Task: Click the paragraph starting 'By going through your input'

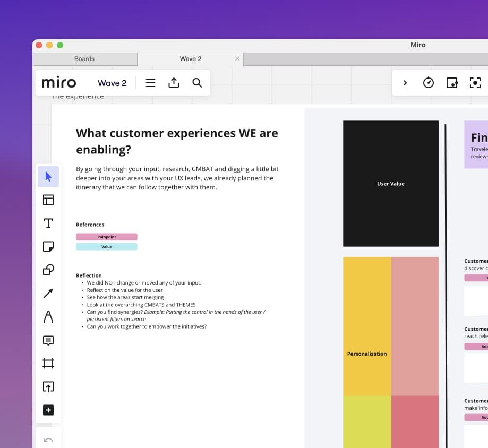Action: [177, 178]
